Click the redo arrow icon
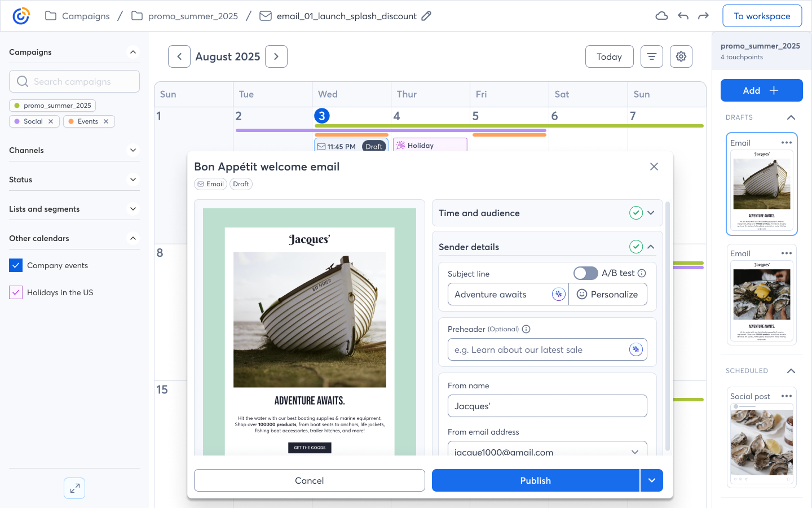Viewport: 812px width, 508px height. click(703, 16)
